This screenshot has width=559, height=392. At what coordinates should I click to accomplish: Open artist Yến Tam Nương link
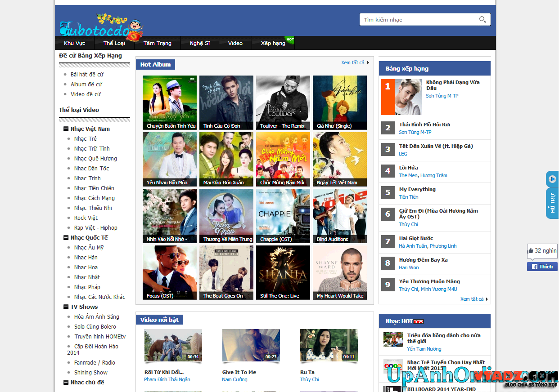pos(424,349)
